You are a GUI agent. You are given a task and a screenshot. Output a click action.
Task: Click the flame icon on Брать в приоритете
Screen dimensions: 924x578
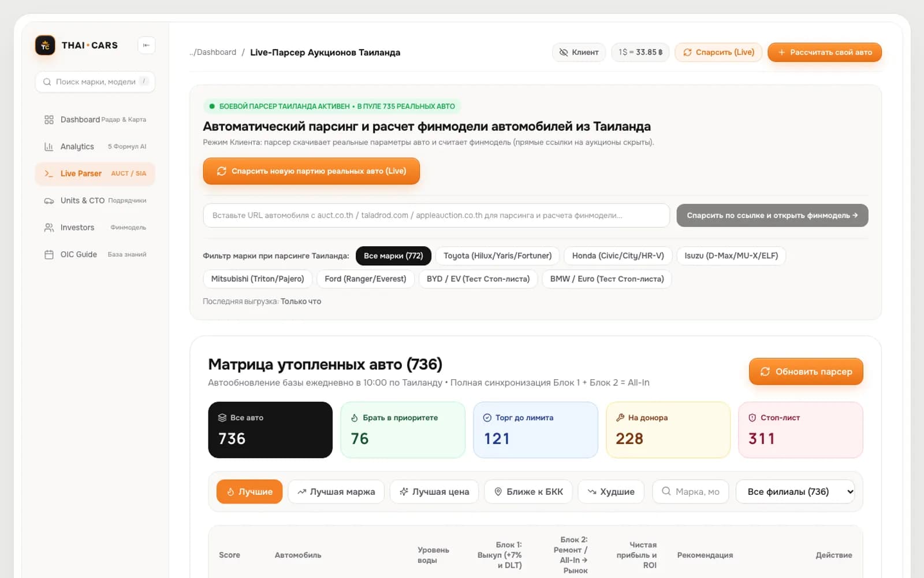[x=355, y=417]
